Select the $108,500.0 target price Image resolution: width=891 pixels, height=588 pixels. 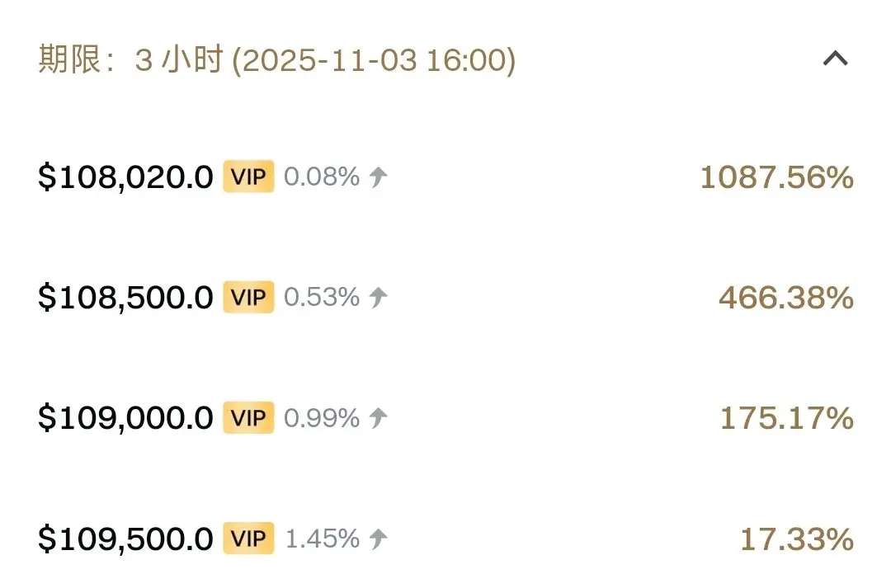click(x=125, y=297)
